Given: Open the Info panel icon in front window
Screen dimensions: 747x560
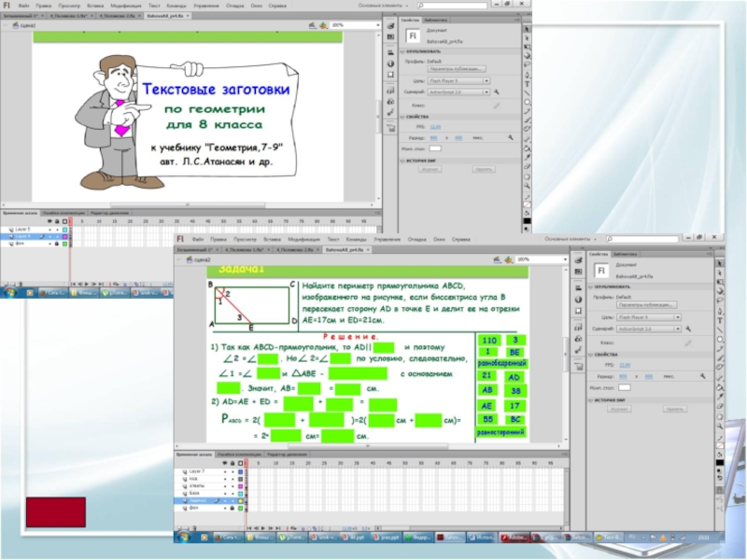Looking at the screenshot, I should pos(578,300).
